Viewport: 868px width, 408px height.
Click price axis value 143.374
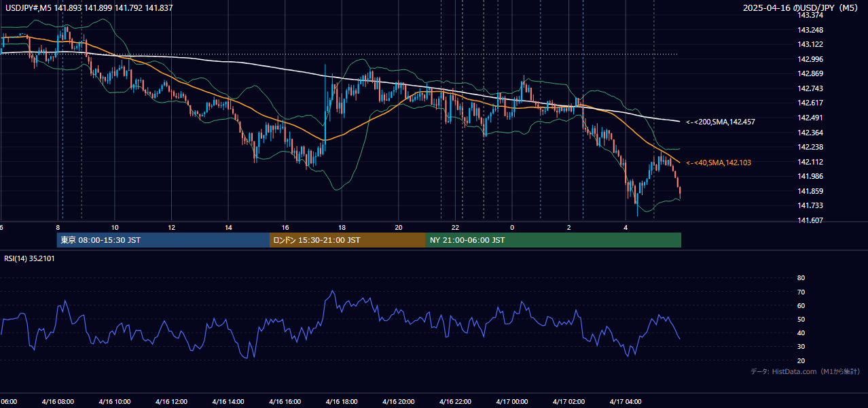point(810,15)
